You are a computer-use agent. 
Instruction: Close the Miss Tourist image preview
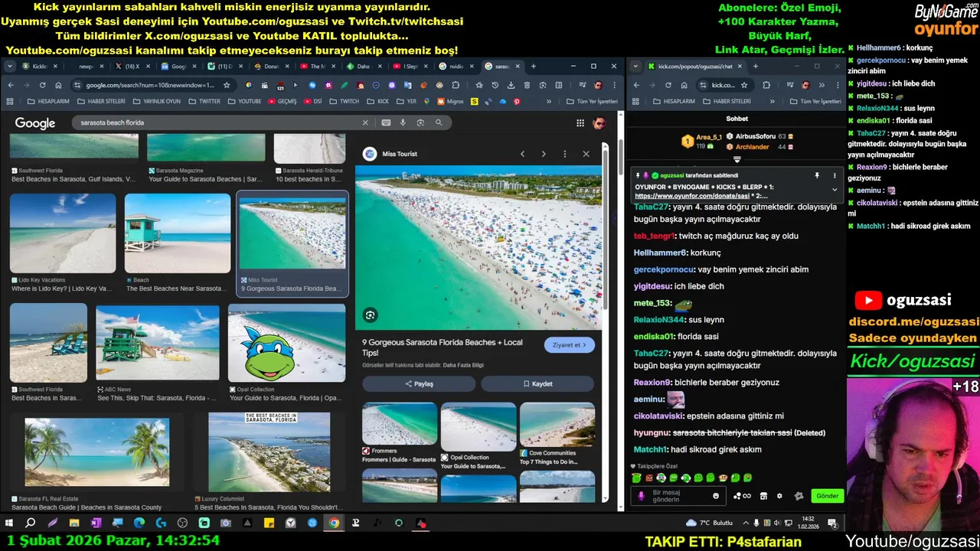586,154
